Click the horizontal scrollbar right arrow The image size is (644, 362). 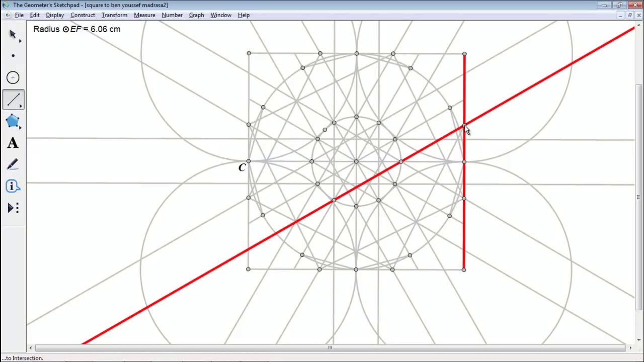click(630, 347)
